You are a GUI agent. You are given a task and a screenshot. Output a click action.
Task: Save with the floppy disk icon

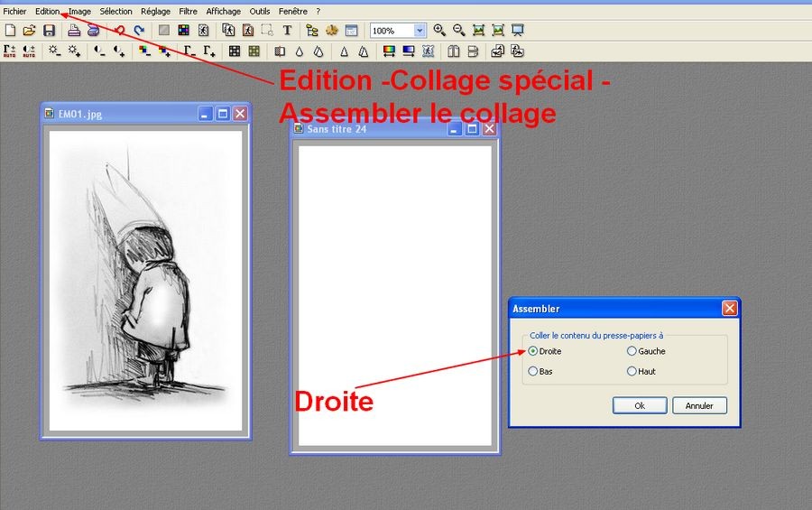(x=49, y=31)
